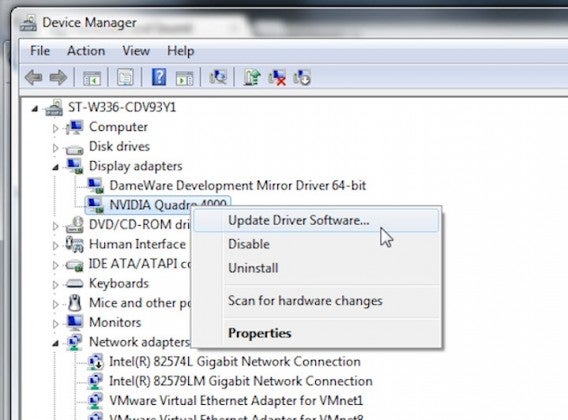Select the Display adapters label
The height and width of the screenshot is (420, 568).
[135, 166]
